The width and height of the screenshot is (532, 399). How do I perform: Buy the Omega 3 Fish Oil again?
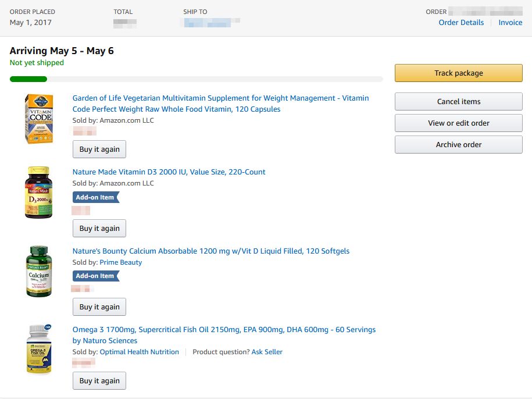click(99, 380)
